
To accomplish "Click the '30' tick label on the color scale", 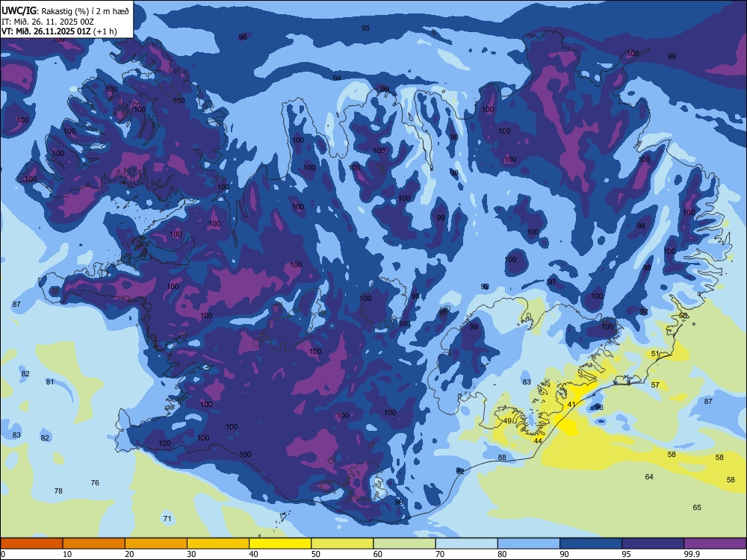I will (191, 554).
